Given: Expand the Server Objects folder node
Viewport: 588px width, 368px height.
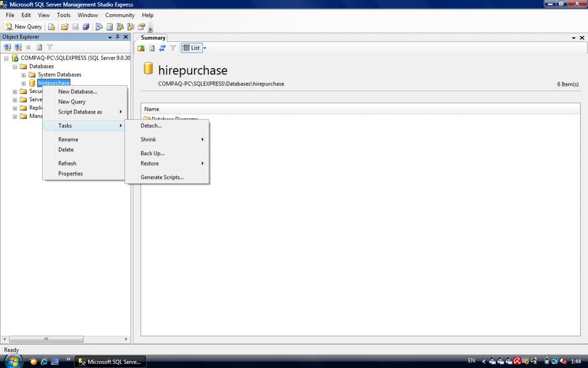Looking at the screenshot, I should click(x=15, y=100).
